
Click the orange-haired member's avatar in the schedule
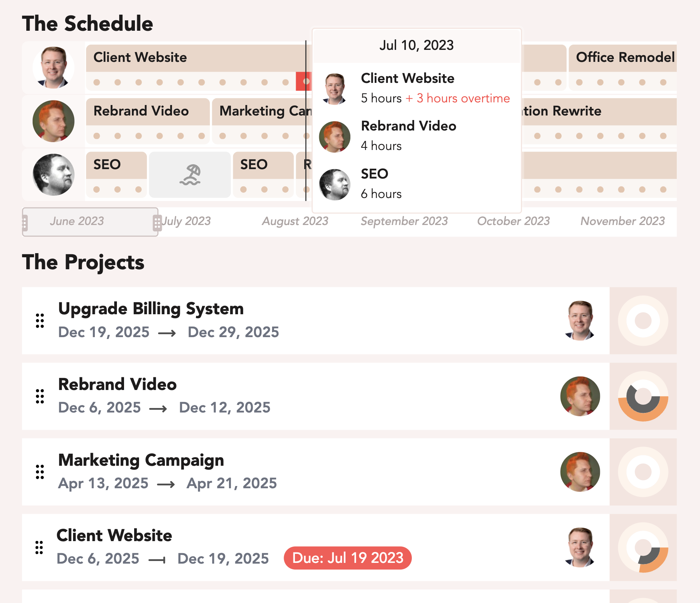[54, 121]
